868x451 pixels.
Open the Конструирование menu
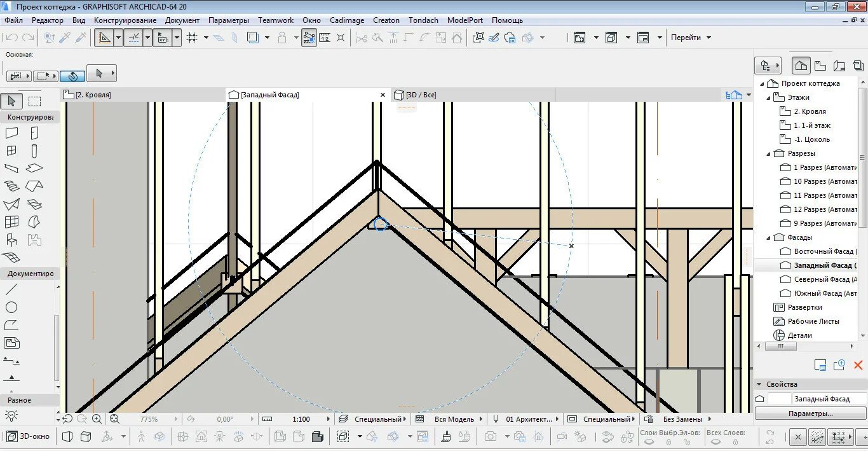pos(125,20)
